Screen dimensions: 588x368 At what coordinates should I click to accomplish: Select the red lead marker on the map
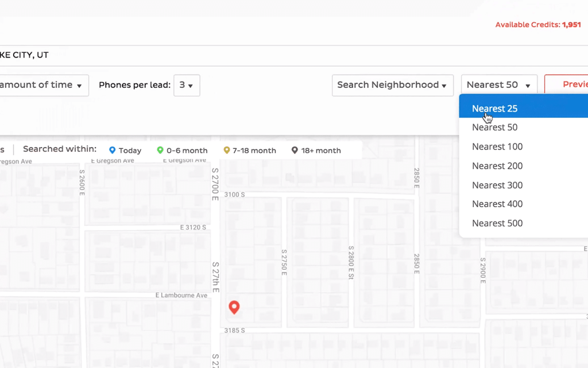(x=234, y=307)
